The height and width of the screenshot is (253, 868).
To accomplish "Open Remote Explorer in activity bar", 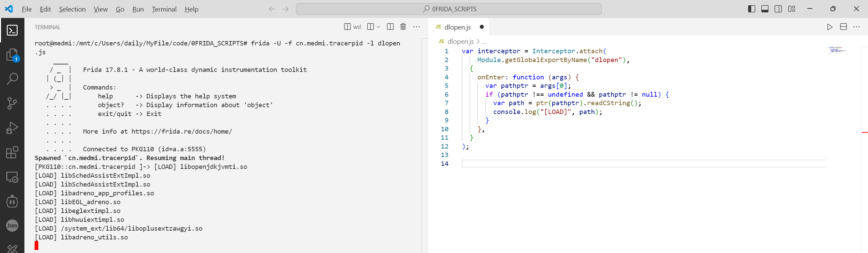I will [x=12, y=177].
